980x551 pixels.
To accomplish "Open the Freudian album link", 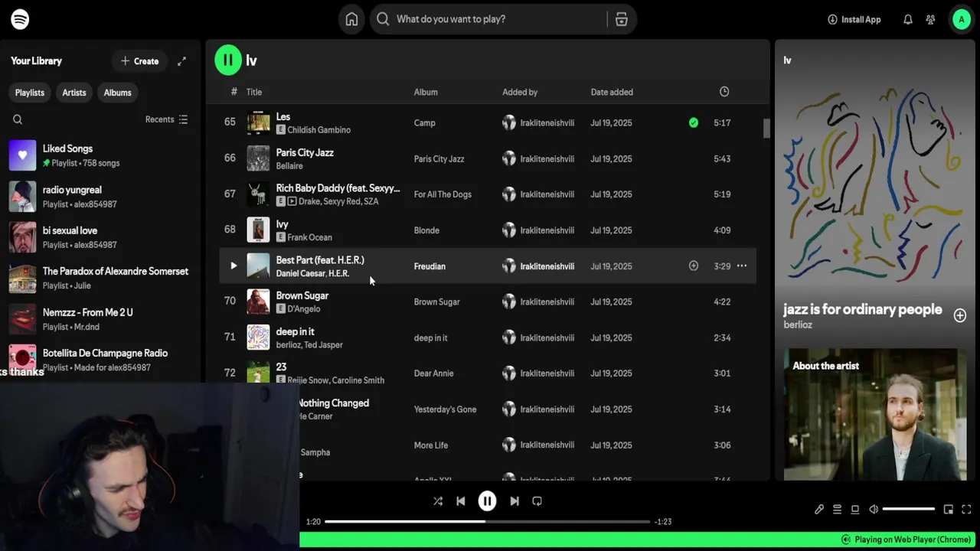I will pyautogui.click(x=430, y=266).
